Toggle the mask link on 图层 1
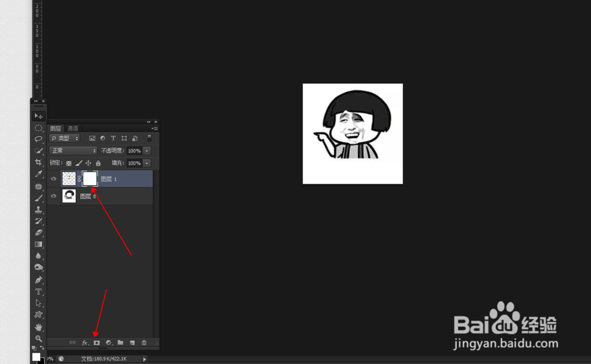Image resolution: width=591 pixels, height=364 pixels. (79, 179)
